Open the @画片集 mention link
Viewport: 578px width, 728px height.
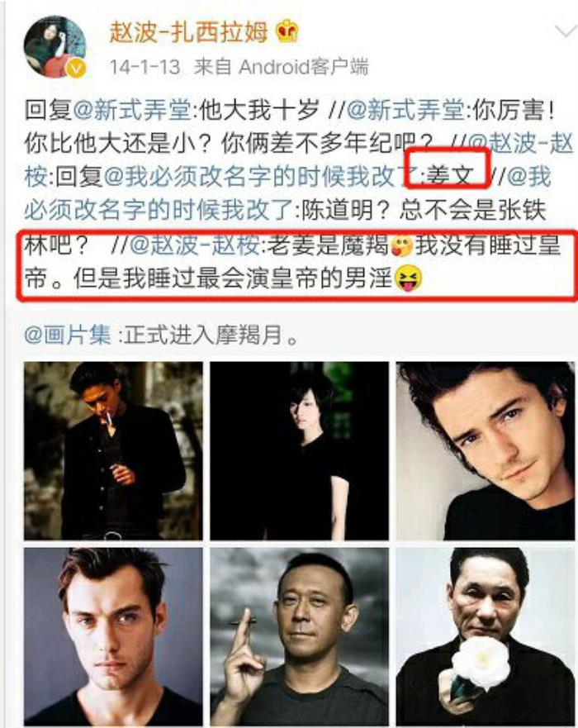click(x=67, y=335)
